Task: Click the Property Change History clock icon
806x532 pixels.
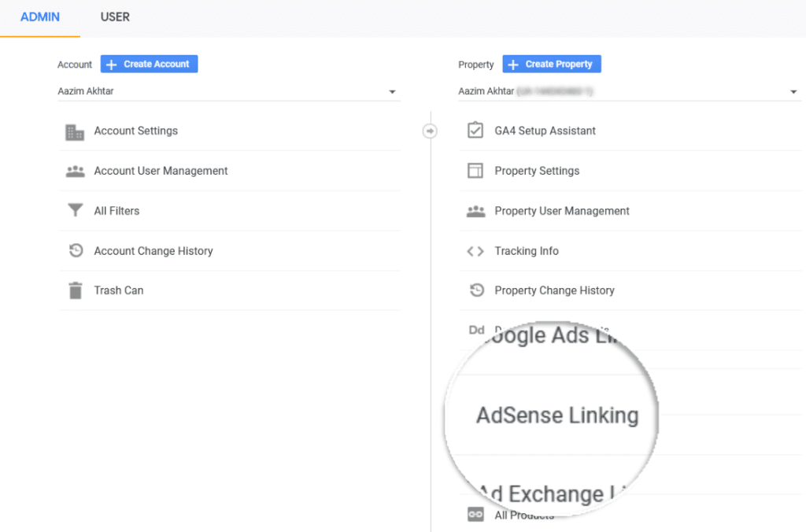Action: tap(477, 290)
